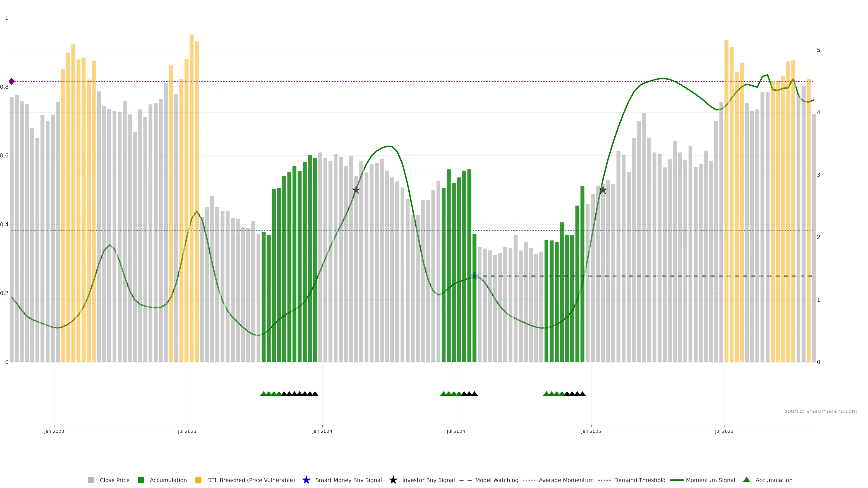868x488 pixels.
Task: Click the DTL Breached (Price Vulnerable) legend text
Action: [x=251, y=480]
